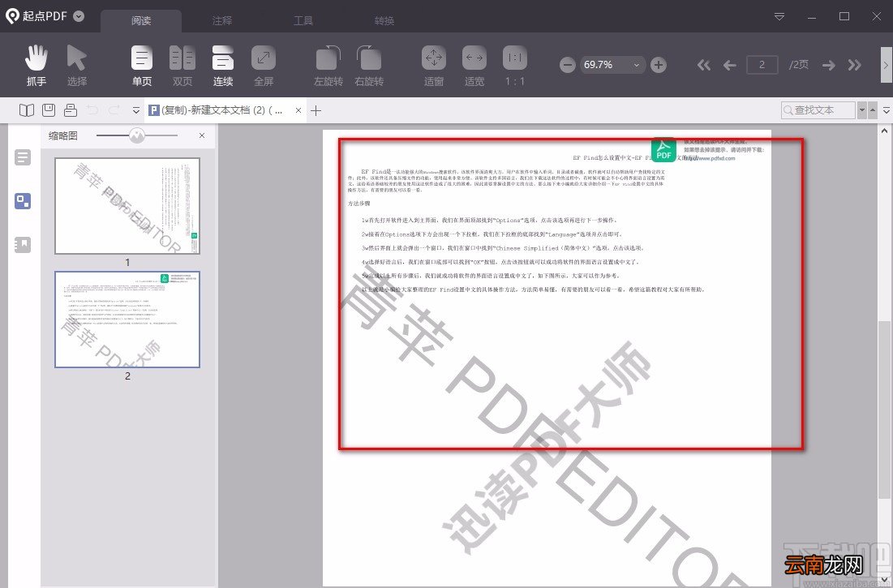893x588 pixels.
Task: Open the 工具 tab
Action: pyautogui.click(x=303, y=21)
